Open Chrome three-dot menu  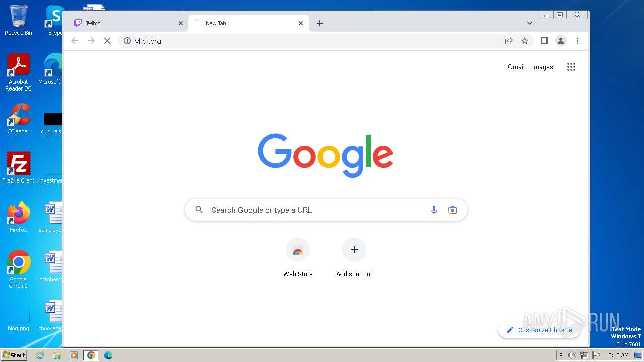tap(577, 41)
